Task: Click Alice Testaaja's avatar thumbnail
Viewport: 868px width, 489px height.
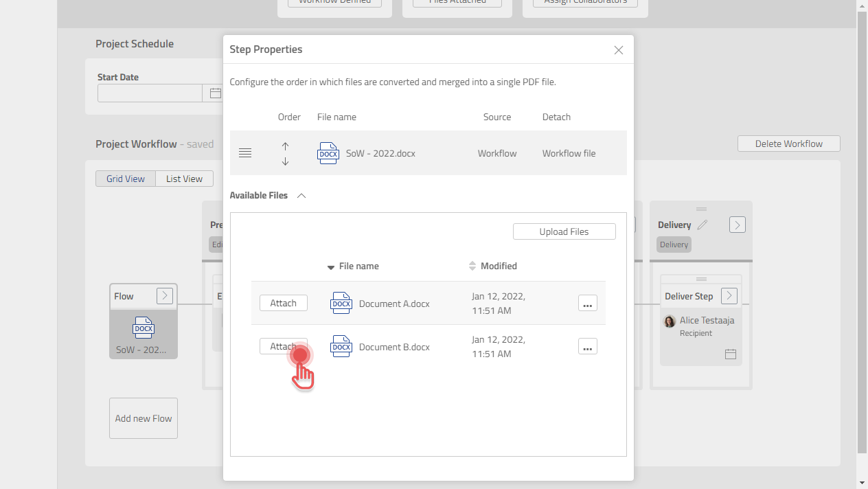Action: click(x=670, y=320)
